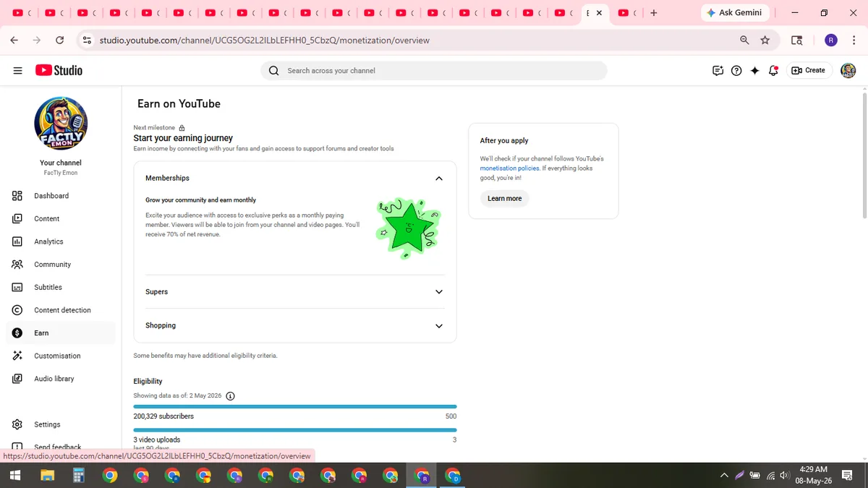This screenshot has width=868, height=488.
Task: Click the "200,329 subscribers" text
Action: tap(163, 416)
